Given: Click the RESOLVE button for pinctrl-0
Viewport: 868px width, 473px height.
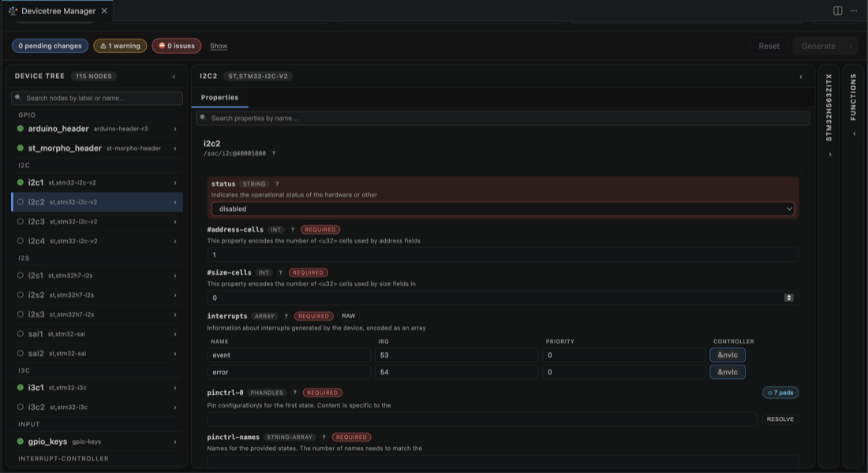Looking at the screenshot, I should tap(780, 419).
